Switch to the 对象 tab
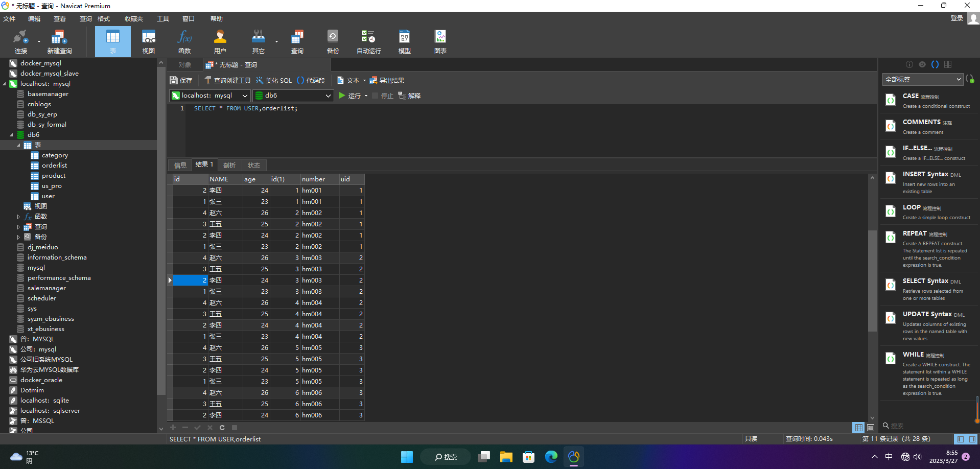 coord(185,65)
